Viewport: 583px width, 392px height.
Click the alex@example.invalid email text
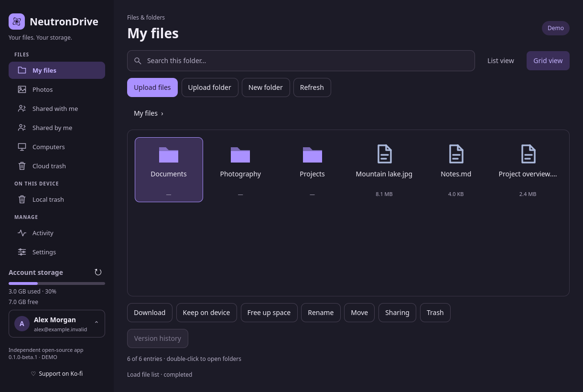(61, 329)
